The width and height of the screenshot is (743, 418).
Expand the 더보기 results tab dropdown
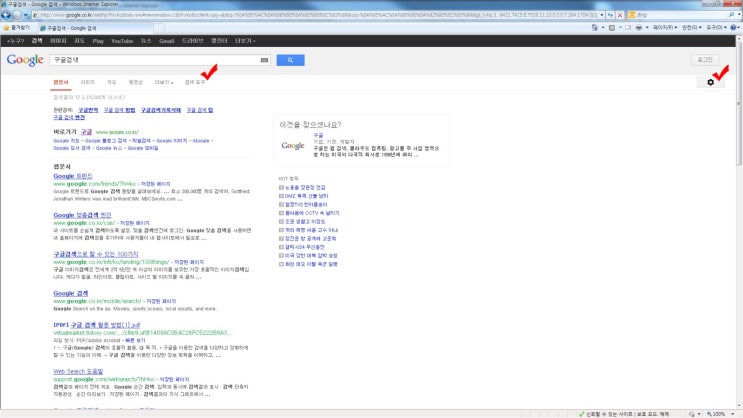click(164, 82)
